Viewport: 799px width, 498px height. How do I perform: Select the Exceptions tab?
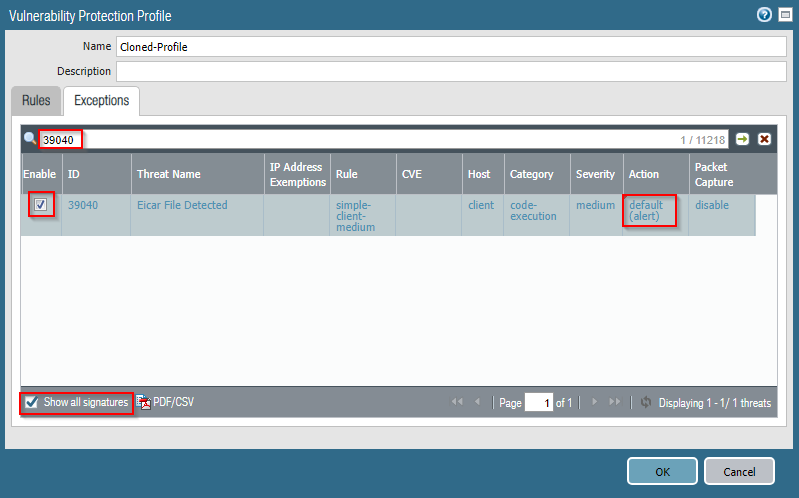click(x=101, y=101)
